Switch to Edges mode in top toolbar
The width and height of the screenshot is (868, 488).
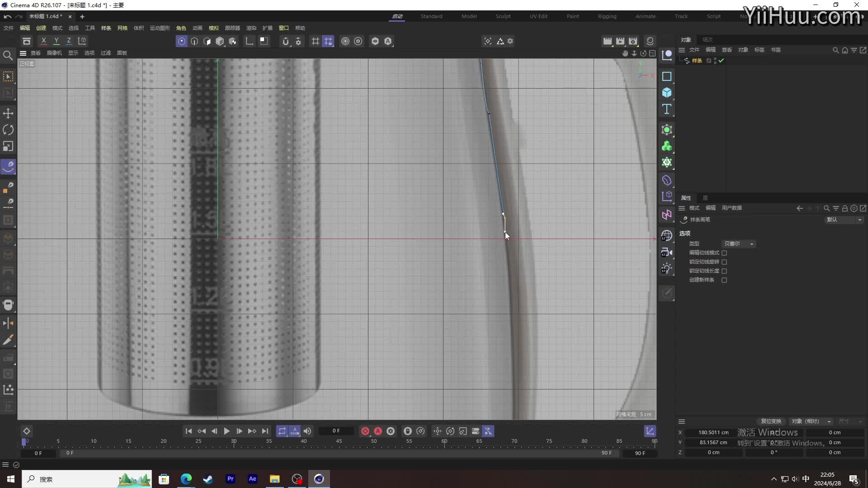(194, 41)
